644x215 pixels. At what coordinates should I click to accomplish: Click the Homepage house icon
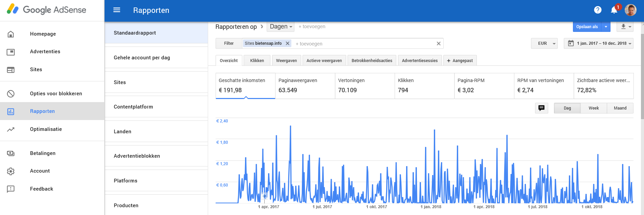point(11,34)
